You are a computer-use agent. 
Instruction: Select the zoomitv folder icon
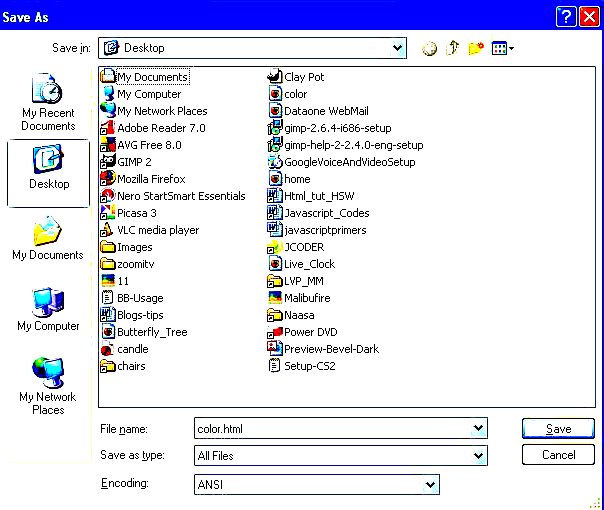pyautogui.click(x=107, y=264)
